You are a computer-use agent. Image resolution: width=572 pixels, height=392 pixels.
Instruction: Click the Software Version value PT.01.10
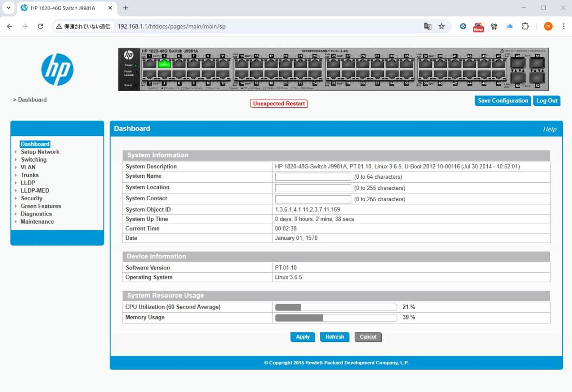point(286,268)
